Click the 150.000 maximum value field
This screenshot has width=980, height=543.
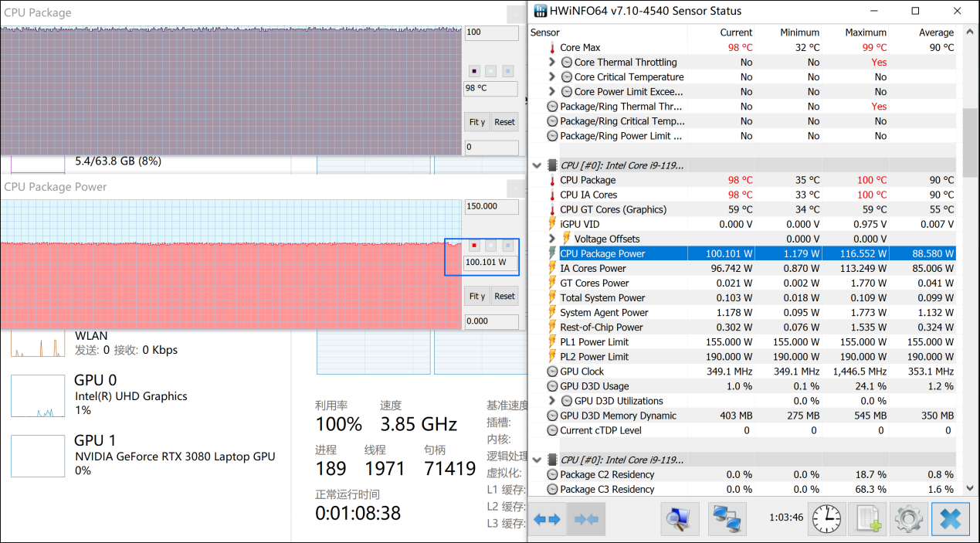point(491,207)
